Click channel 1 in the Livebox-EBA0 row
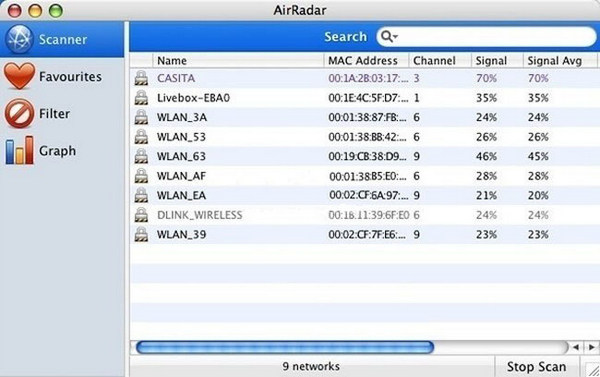Screen dimensions: 600x377 tap(416, 98)
